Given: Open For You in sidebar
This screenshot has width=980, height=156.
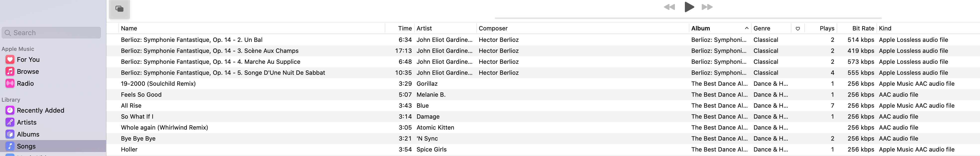Looking at the screenshot, I should click(28, 60).
